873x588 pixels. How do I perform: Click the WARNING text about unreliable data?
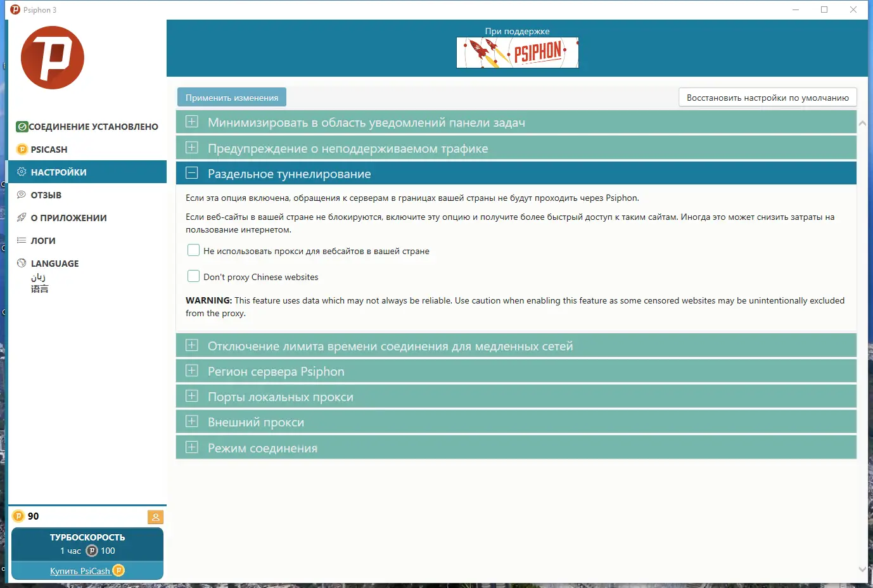515,307
